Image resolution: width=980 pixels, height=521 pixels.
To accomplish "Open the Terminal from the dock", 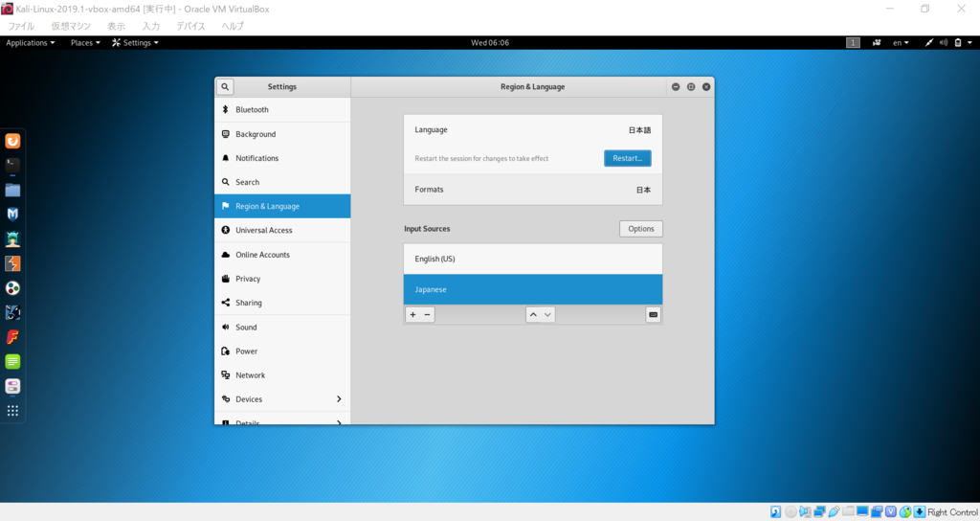I will [x=12, y=165].
